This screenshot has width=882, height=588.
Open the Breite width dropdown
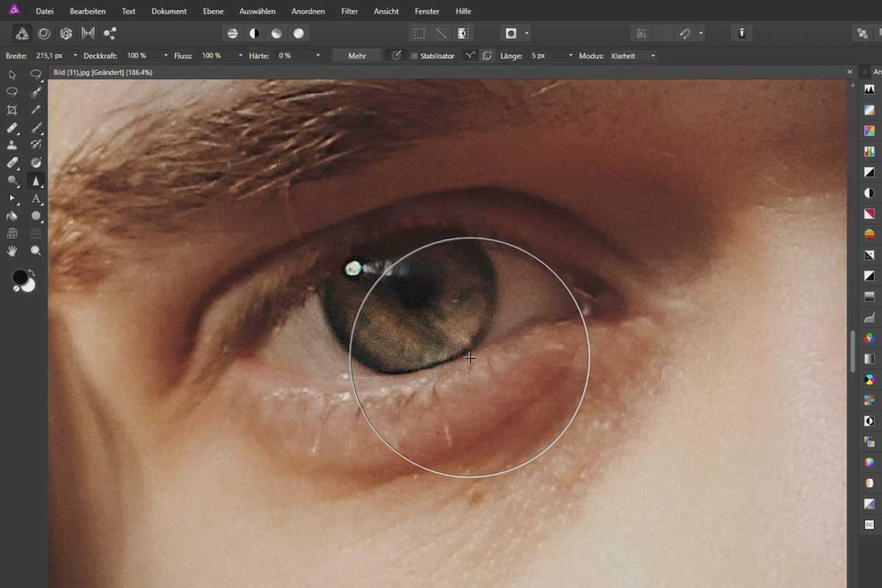[x=76, y=56]
